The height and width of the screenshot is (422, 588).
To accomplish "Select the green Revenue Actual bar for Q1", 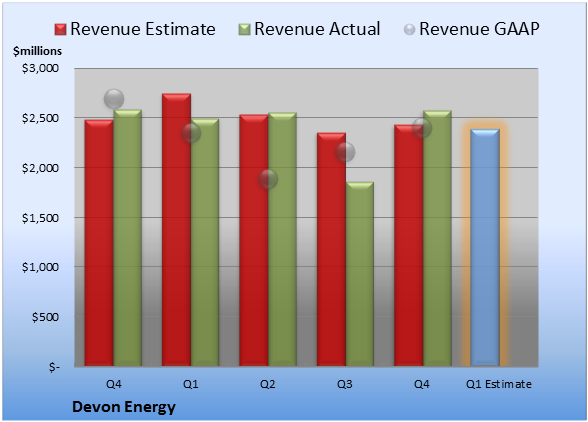I will pyautogui.click(x=205, y=242).
